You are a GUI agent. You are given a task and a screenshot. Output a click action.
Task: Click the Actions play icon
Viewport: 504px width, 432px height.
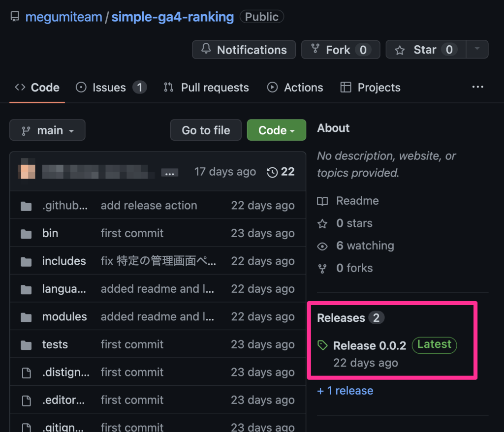tap(272, 88)
